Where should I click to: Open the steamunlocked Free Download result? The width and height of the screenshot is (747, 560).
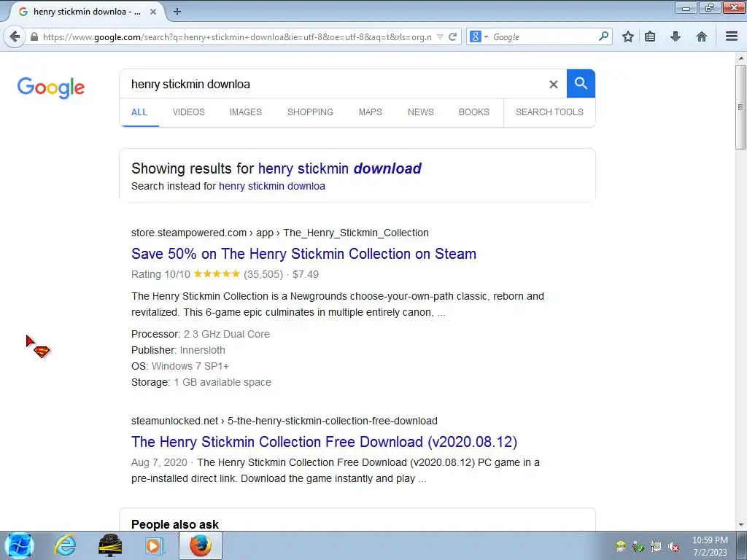pos(324,442)
